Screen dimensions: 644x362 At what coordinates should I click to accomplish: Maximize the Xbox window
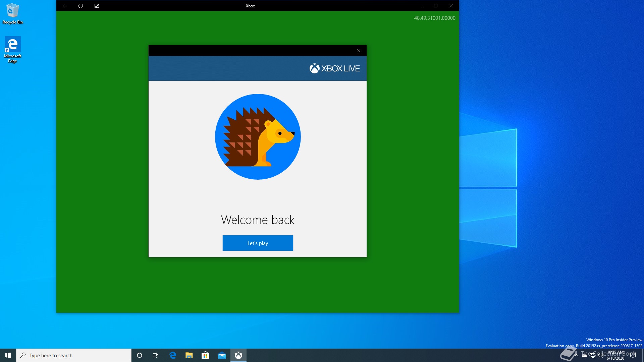(436, 6)
